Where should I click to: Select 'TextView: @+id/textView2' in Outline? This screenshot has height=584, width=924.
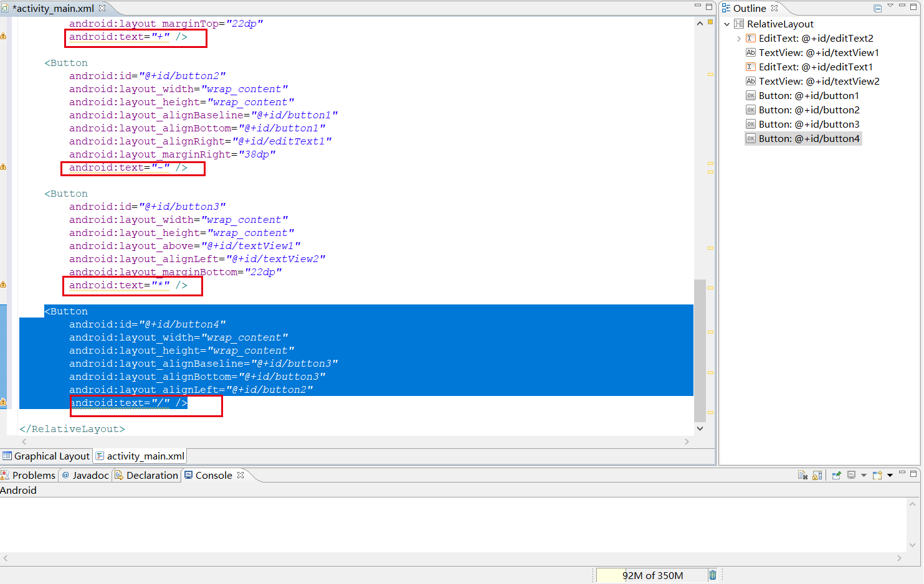[819, 81]
